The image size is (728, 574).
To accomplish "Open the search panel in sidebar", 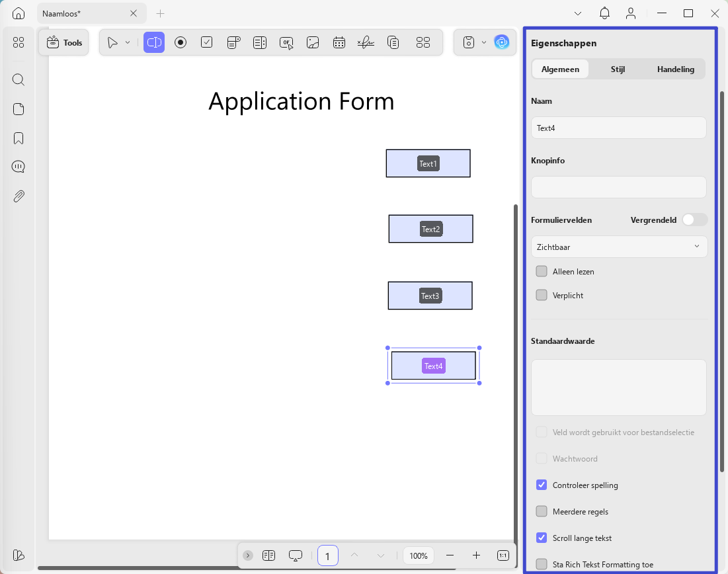I will pos(19,80).
